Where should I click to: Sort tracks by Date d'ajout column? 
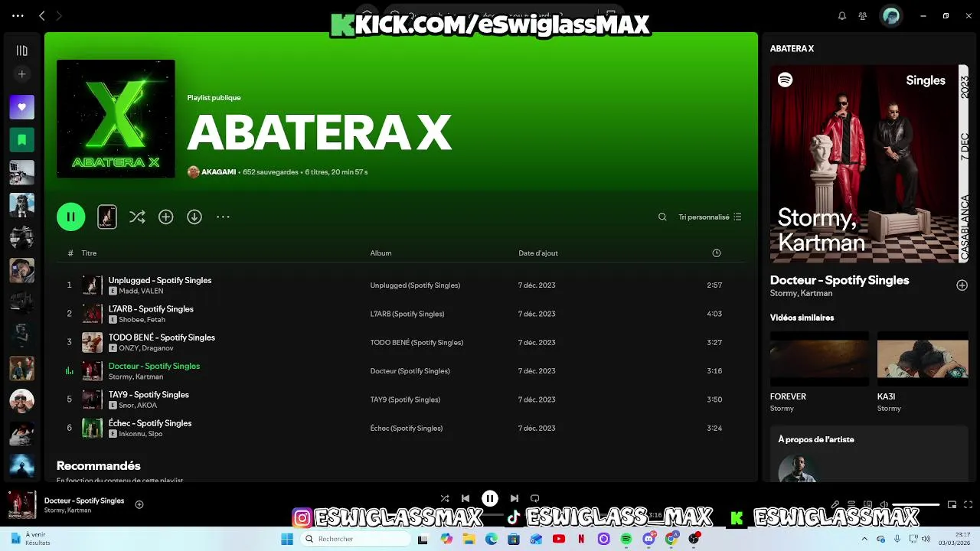538,253
